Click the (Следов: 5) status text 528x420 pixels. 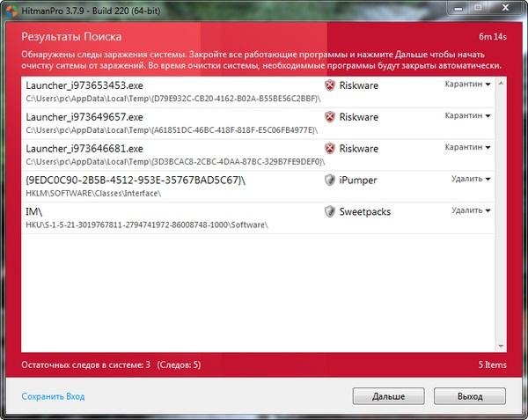click(179, 365)
